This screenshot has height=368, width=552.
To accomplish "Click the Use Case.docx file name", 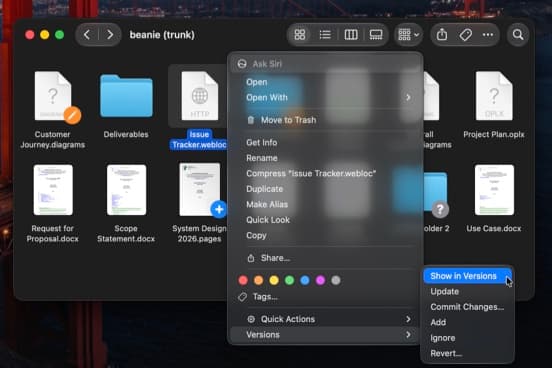I will point(494,229).
